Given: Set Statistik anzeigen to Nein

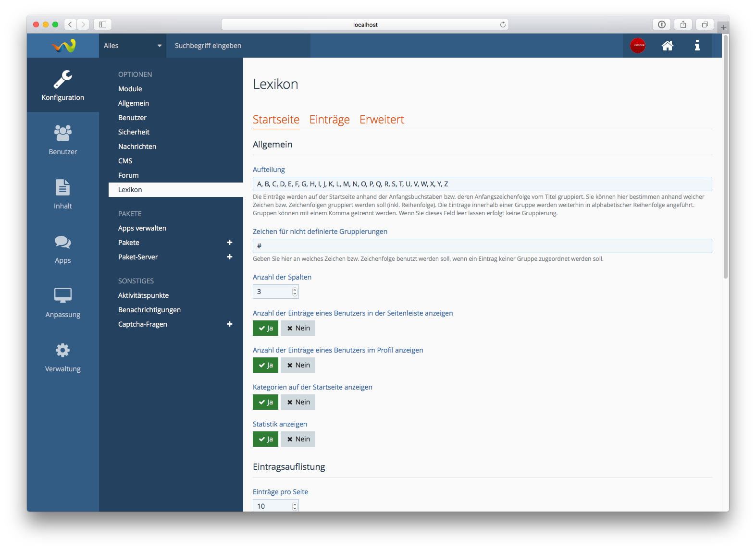Looking at the screenshot, I should [298, 439].
